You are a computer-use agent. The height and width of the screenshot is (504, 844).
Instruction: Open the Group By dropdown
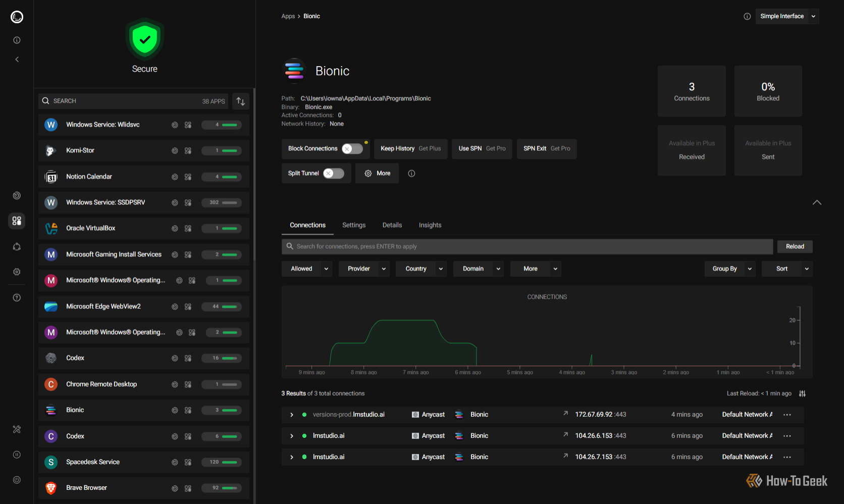click(730, 269)
